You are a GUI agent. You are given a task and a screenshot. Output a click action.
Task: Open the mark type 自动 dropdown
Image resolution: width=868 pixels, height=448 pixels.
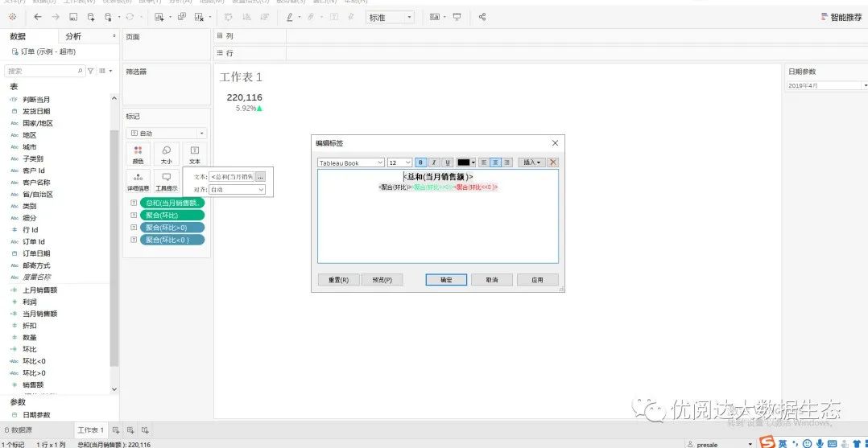coord(166,134)
